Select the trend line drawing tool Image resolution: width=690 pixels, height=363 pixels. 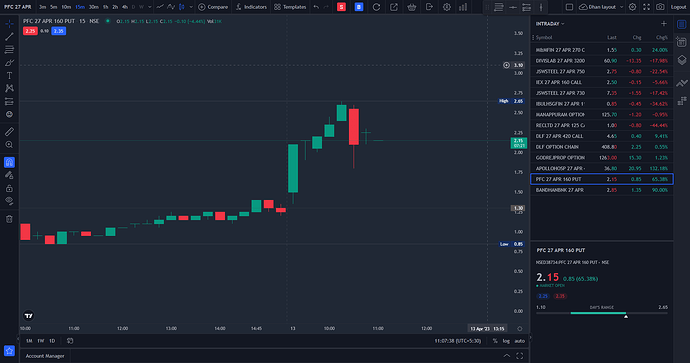tap(9, 37)
